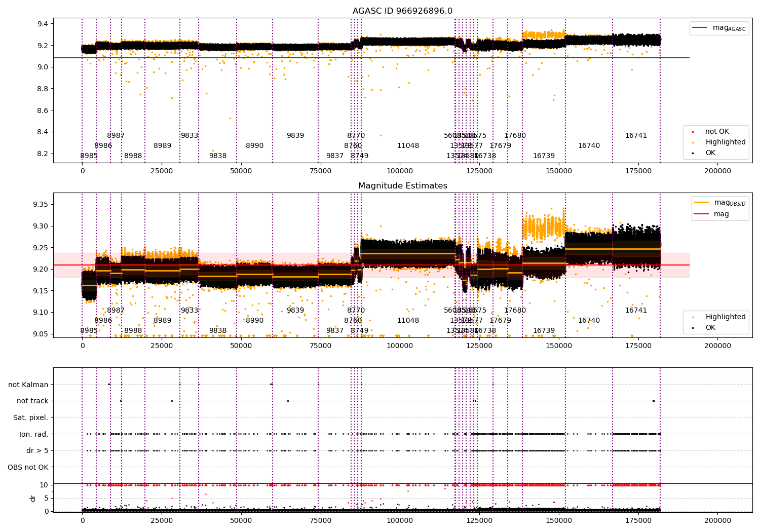Click the "8.8" y-axis tick label
Viewport: 760px width, 532px height.
click(x=43, y=89)
